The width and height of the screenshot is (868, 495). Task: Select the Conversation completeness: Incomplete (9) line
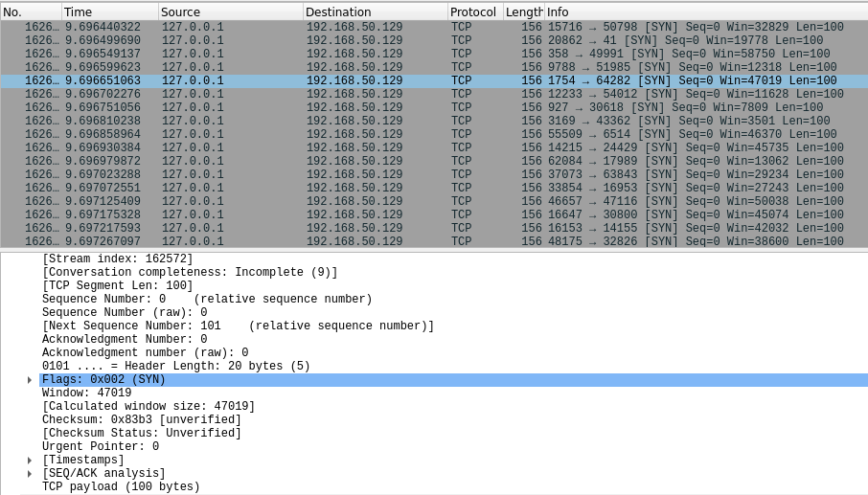coord(190,272)
